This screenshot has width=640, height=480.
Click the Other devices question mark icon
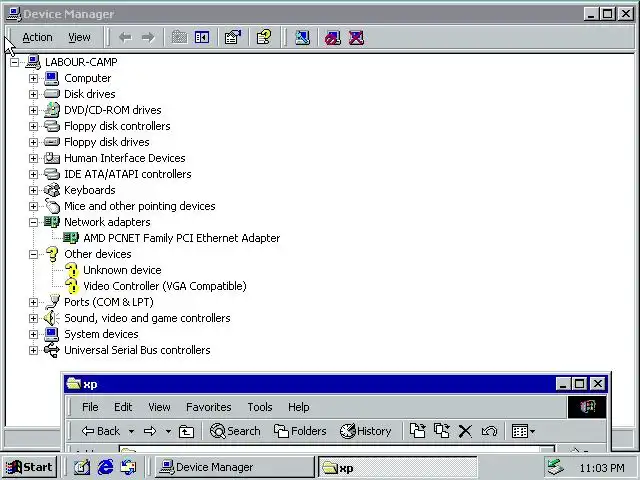pos(52,254)
